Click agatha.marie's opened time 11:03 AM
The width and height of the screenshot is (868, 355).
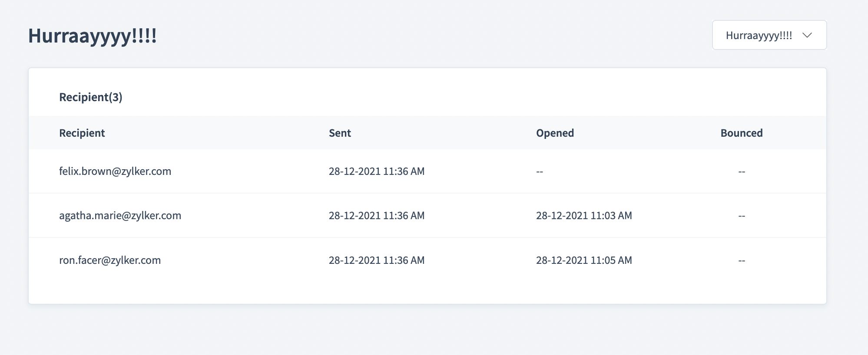pos(584,216)
